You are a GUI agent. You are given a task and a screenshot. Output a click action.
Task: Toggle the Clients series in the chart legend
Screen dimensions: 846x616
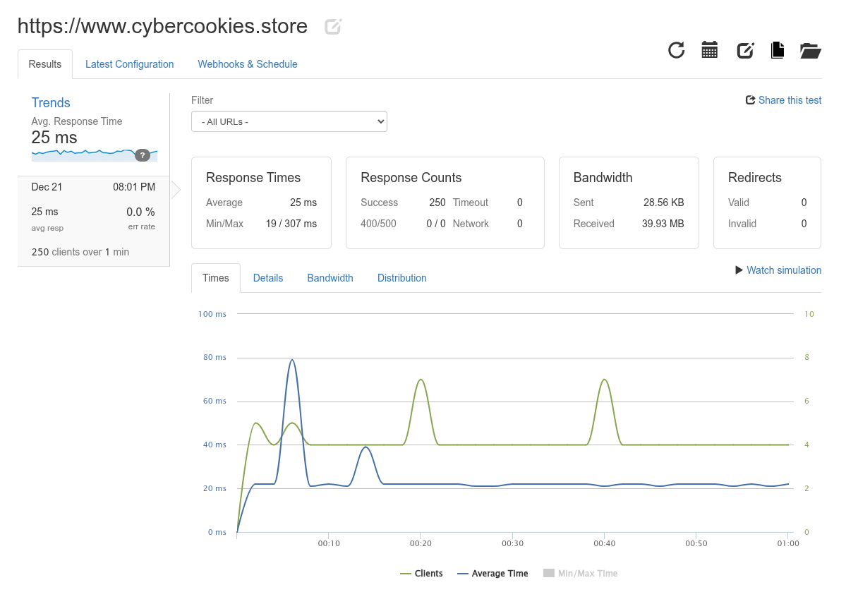(421, 573)
